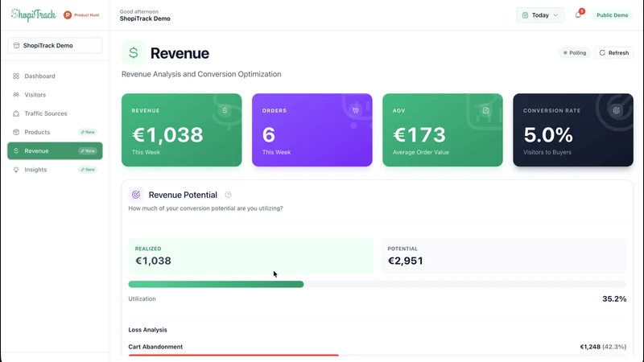Select the Orders card value 6

click(269, 134)
